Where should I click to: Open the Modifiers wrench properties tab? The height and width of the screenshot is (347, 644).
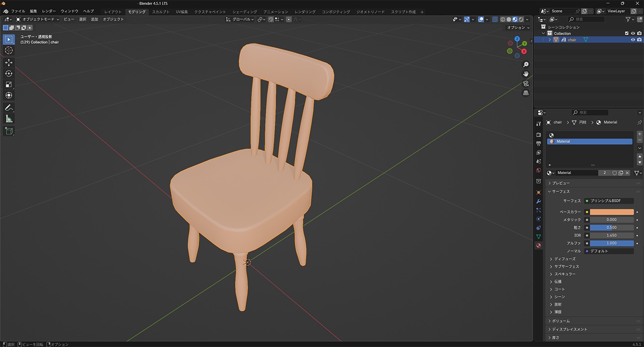coord(538,201)
